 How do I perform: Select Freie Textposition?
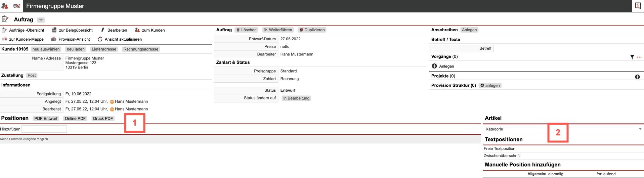[499, 148]
